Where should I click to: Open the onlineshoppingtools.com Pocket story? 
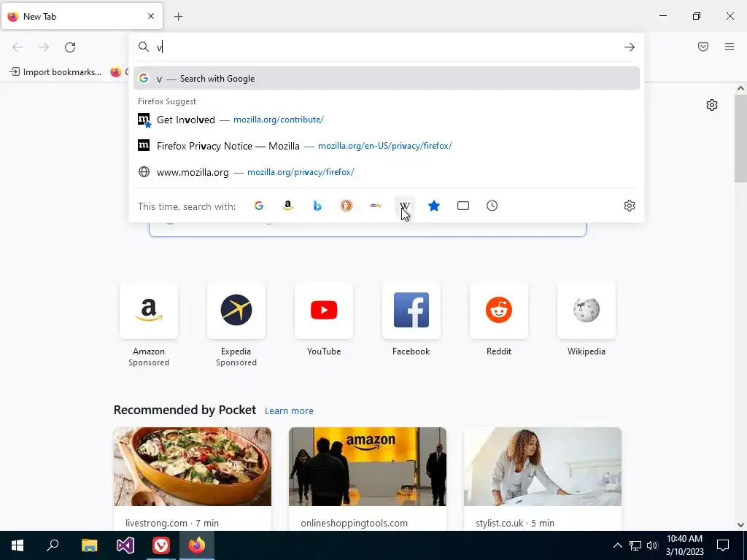click(368, 478)
